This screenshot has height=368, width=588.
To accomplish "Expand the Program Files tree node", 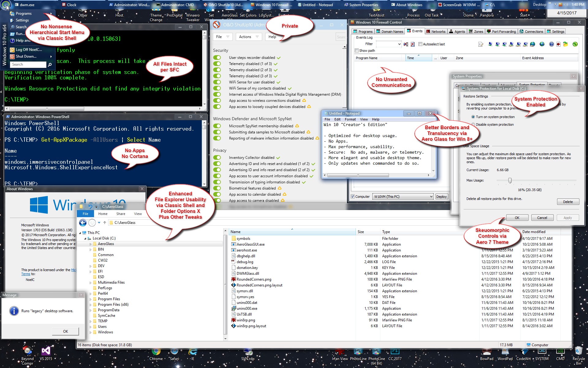I will (x=90, y=299).
